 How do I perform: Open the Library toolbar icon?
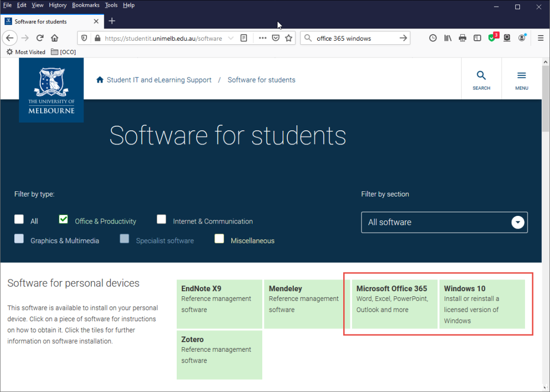click(448, 38)
